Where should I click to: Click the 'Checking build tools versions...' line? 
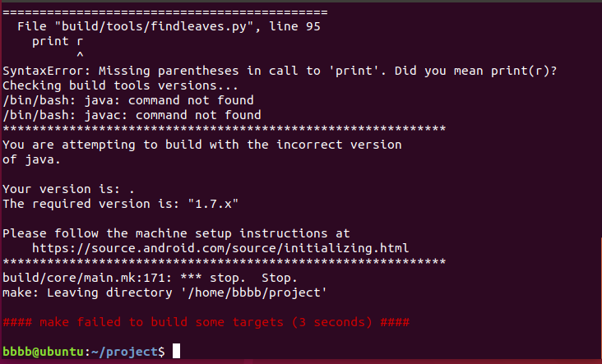(120, 85)
